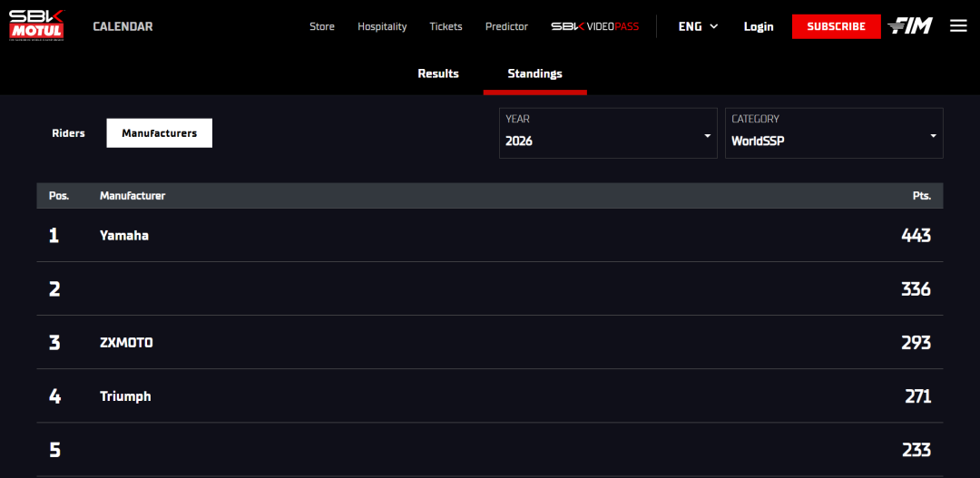Viewport: 980px width, 478px height.
Task: Switch to the Results tab
Action: [x=438, y=73]
